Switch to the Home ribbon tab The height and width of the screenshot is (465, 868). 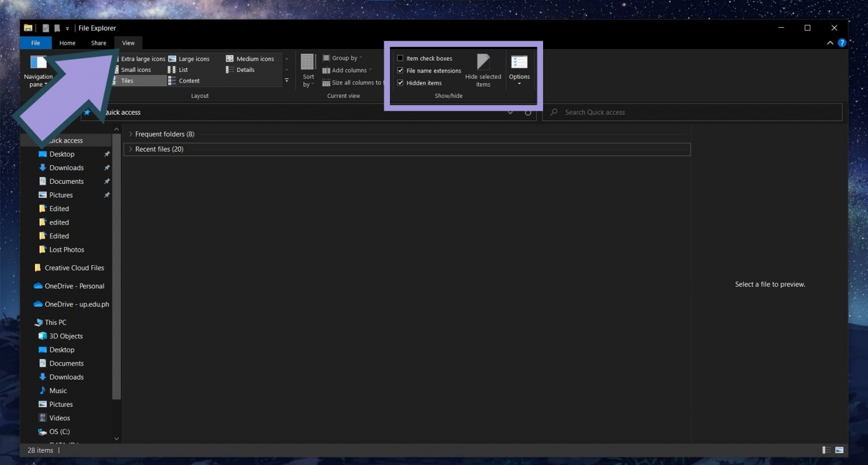(x=67, y=42)
